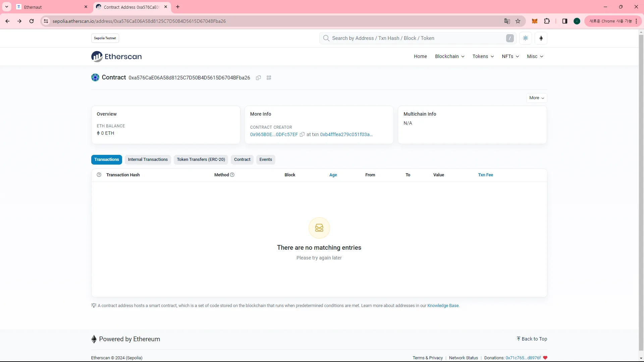Open the contract creator address 0x965B0E...0DFc57EF
This screenshot has width=644, height=362.
pos(274,134)
